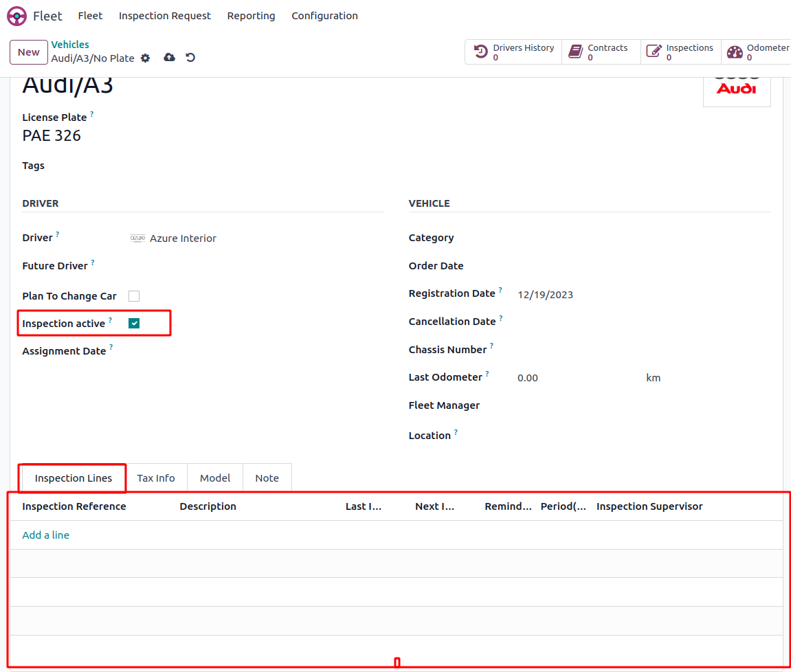
Task: Click the Category field
Action: (x=644, y=238)
